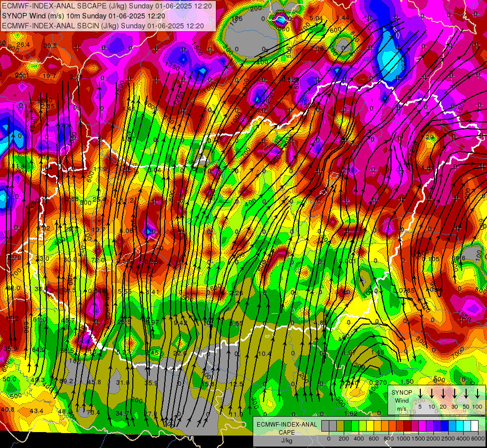Click the 1.62 value near the bottom legend
487x448 pixels.
click(351, 414)
